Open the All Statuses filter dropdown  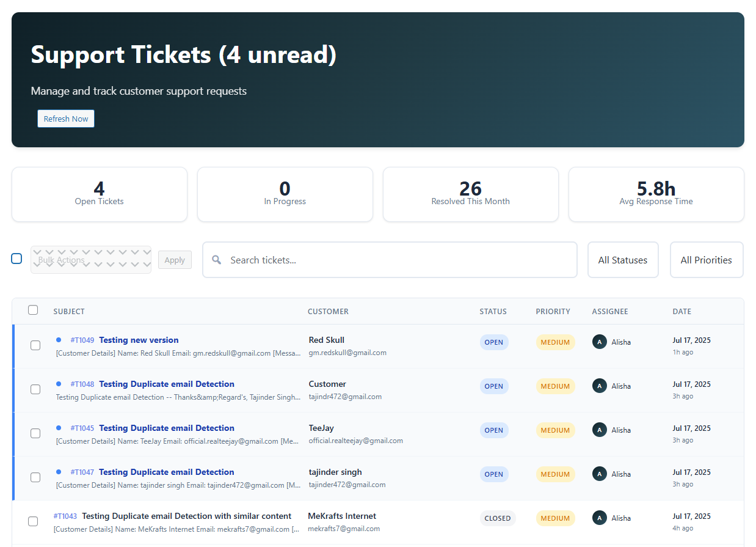(623, 260)
